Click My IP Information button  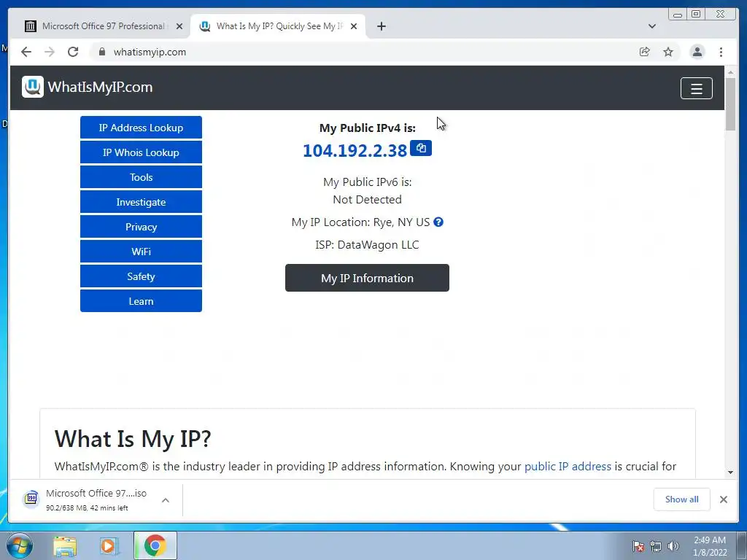coord(368,278)
